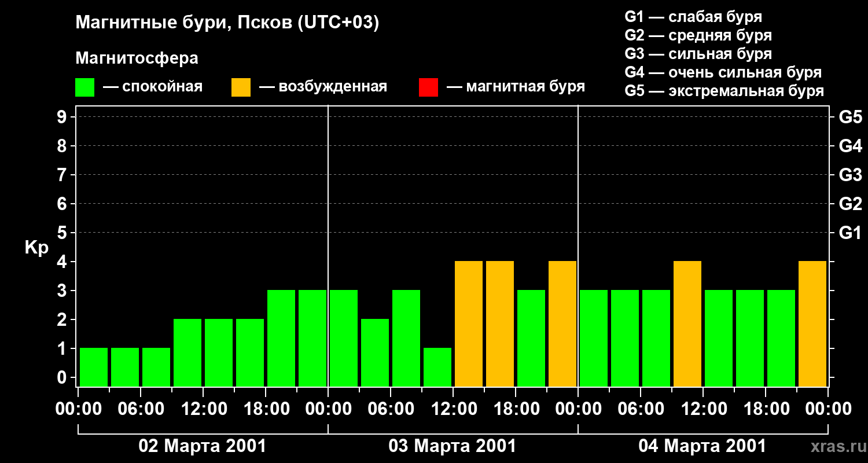Click the '— возбужденная' legend label

point(323,87)
